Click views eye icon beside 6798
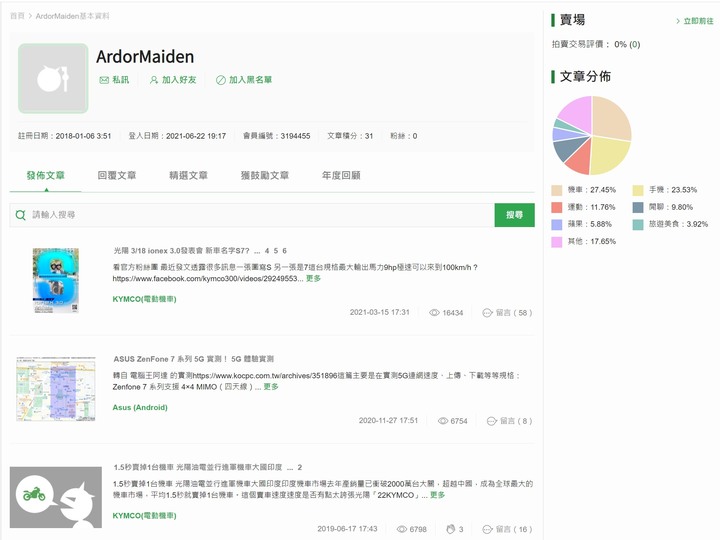Viewport: 720px width, 540px height. 402,529
